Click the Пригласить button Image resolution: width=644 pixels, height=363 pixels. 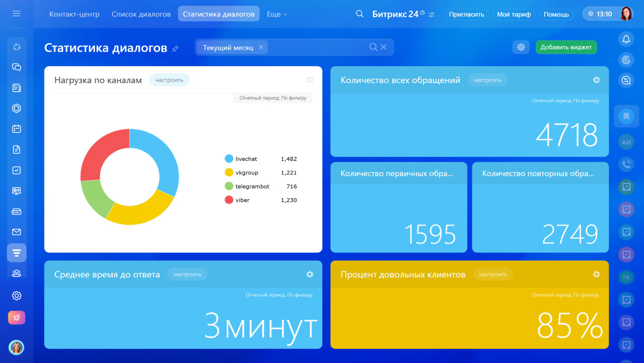click(466, 14)
